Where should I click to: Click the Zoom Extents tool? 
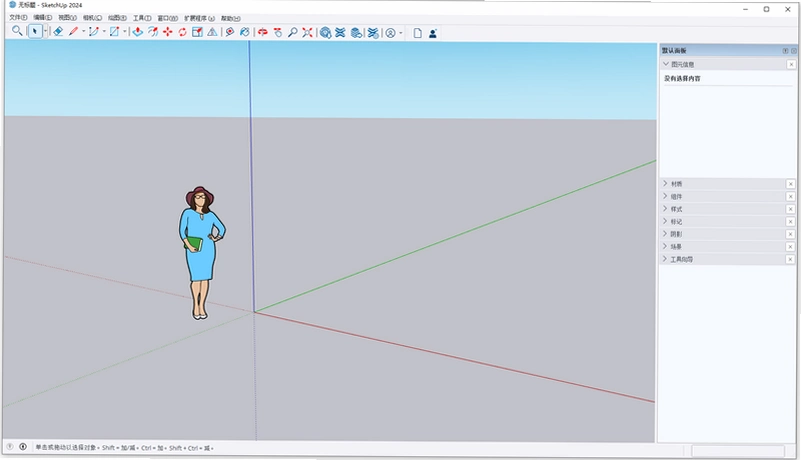(307, 33)
